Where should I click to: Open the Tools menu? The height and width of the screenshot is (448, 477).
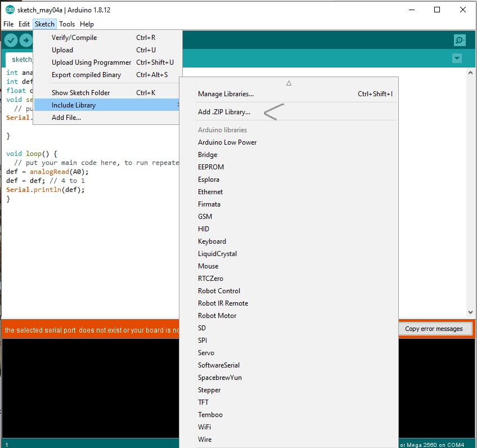tap(67, 24)
